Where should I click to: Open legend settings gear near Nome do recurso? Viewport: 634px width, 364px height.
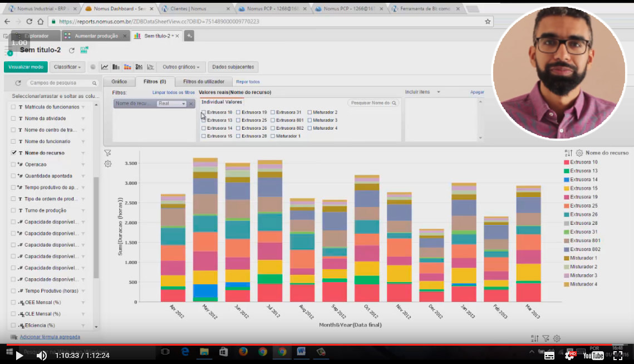coord(579,153)
